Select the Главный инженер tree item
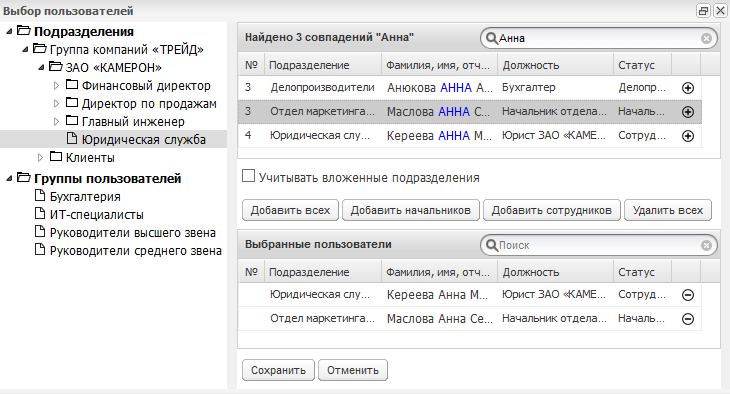This screenshot has width=730, height=394. coord(133,122)
